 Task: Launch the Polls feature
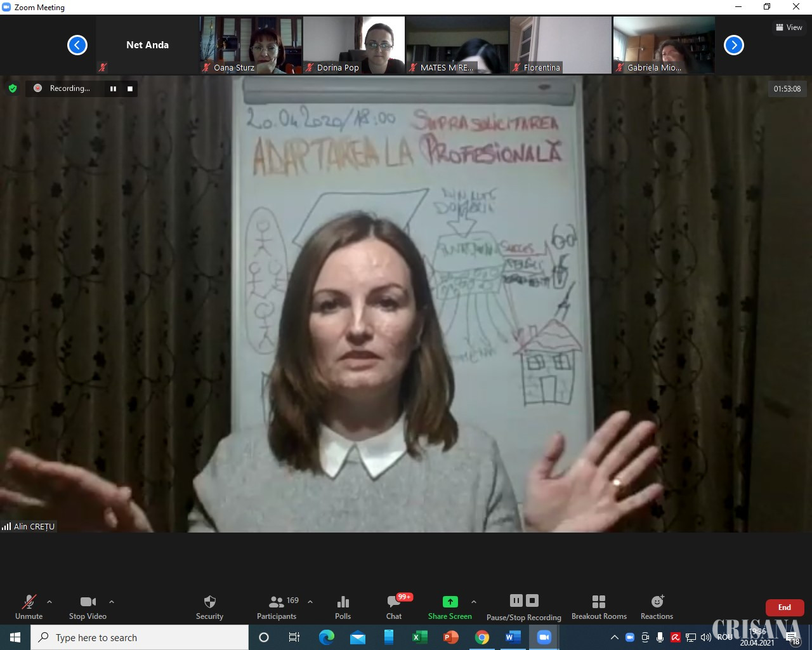click(x=343, y=607)
